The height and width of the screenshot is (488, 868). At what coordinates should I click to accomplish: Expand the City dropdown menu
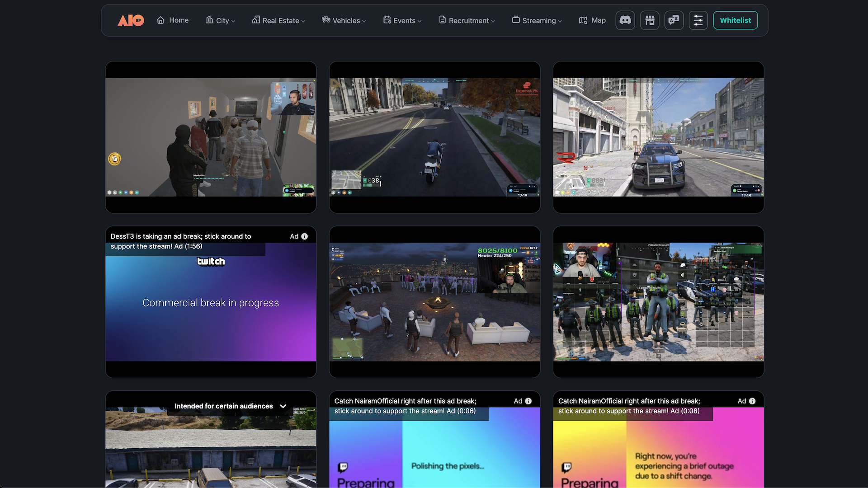(x=221, y=21)
